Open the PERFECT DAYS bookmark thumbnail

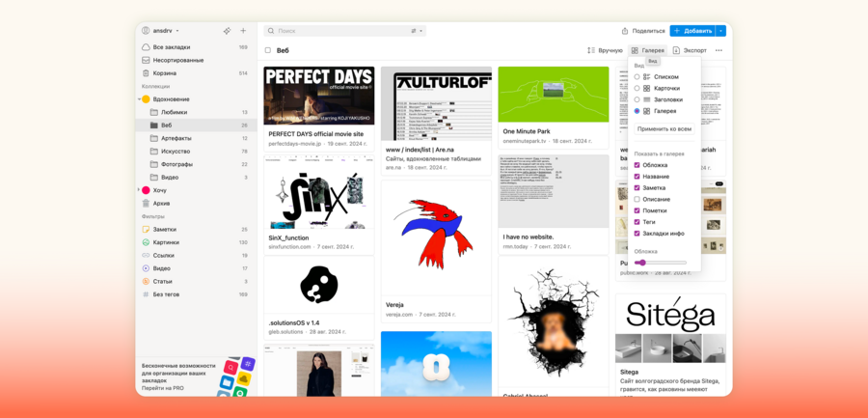coord(319,96)
